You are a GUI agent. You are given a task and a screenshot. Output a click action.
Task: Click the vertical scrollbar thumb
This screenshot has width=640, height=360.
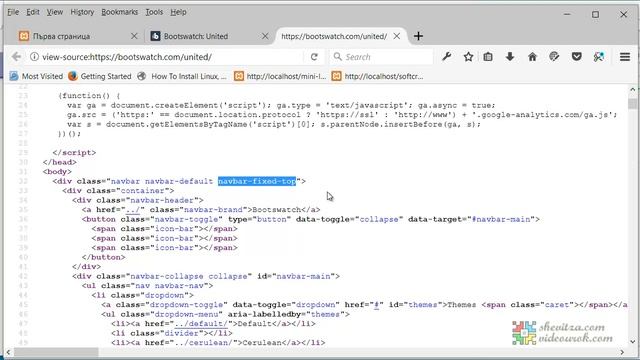(x=633, y=104)
